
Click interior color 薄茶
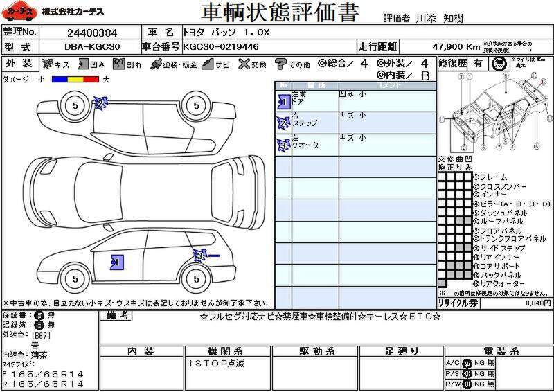[39, 355]
